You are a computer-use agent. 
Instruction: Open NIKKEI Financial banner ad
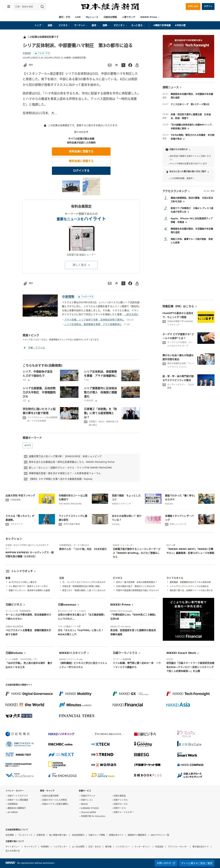tap(188, 619)
